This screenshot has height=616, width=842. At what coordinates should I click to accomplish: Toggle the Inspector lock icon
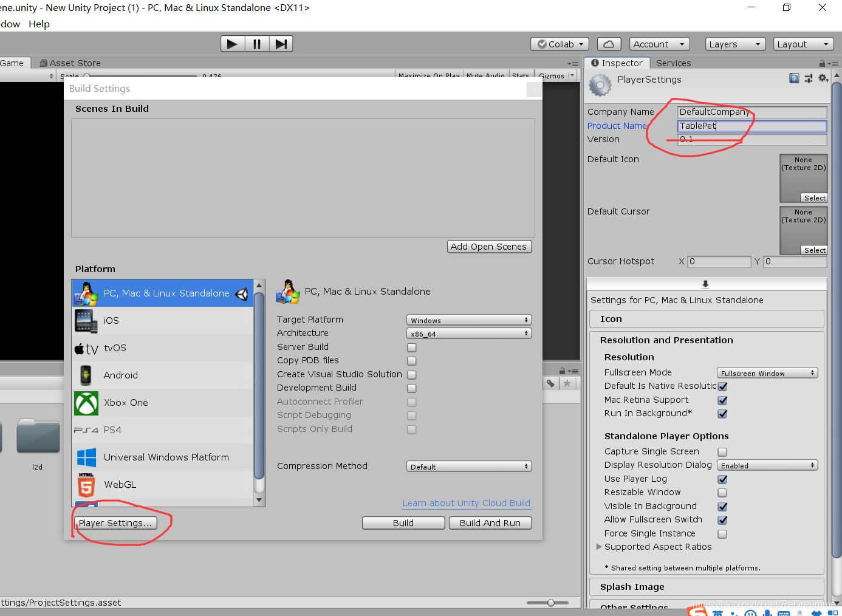[822, 63]
